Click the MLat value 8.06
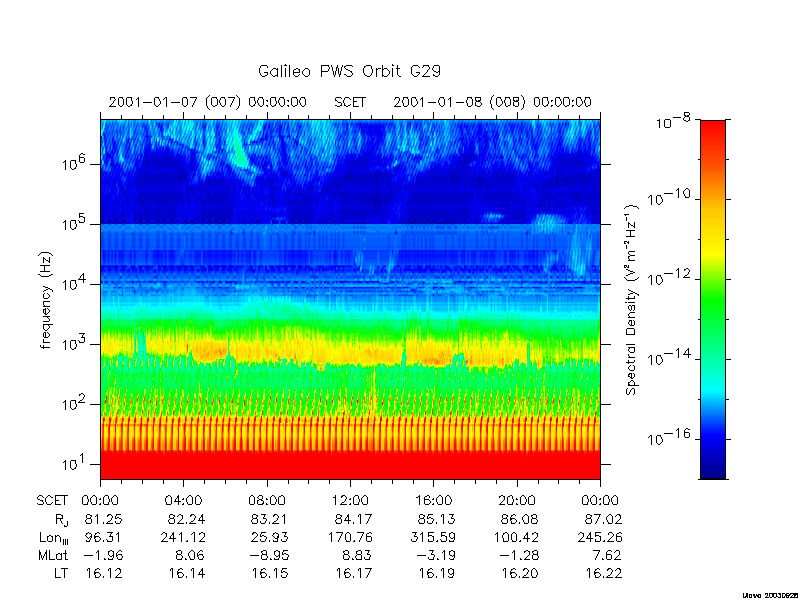Viewport: 800px width, 600px height. 190,555
